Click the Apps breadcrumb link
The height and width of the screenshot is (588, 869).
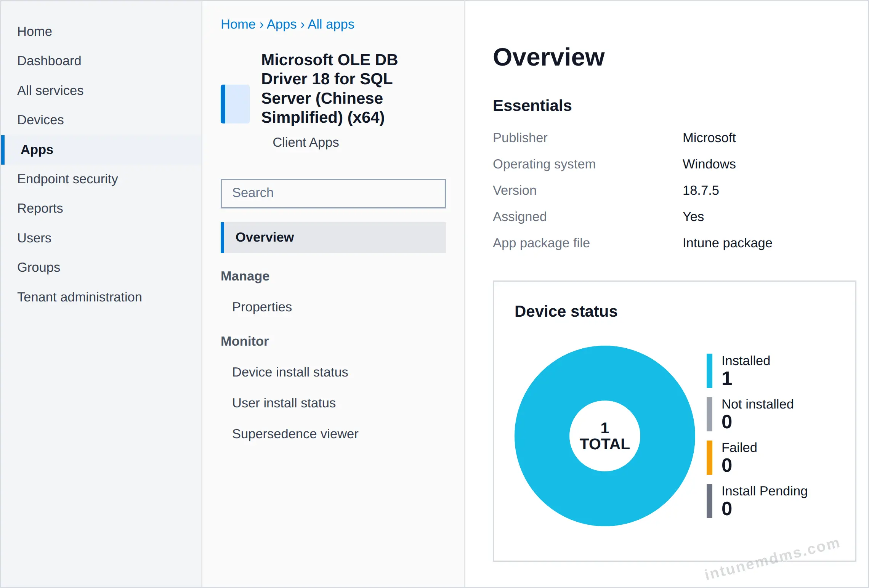282,24
